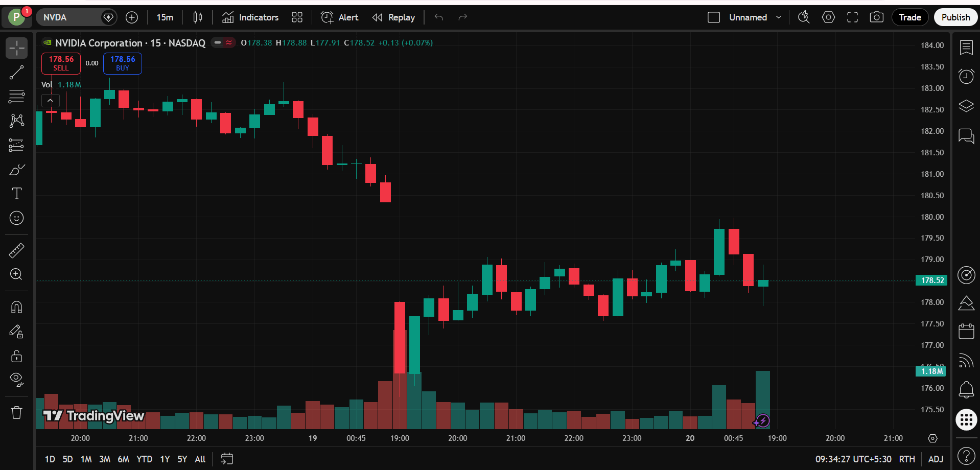Select the YTD date range
The height and width of the screenshot is (470, 980).
[x=144, y=459]
